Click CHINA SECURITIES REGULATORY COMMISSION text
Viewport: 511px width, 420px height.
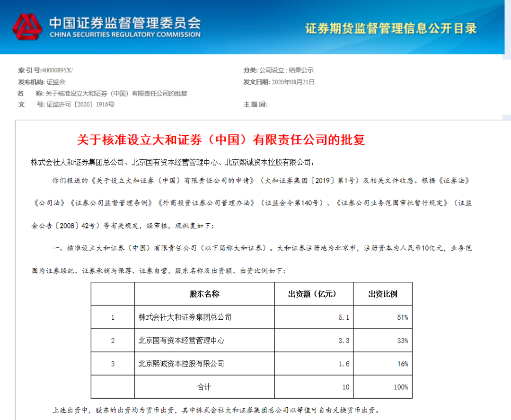point(125,35)
